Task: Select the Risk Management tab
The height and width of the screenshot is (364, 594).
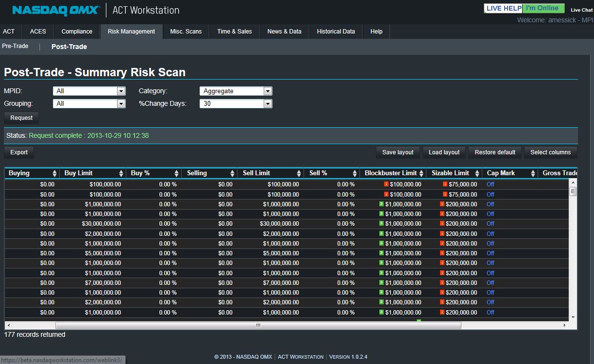Action: coord(131,32)
